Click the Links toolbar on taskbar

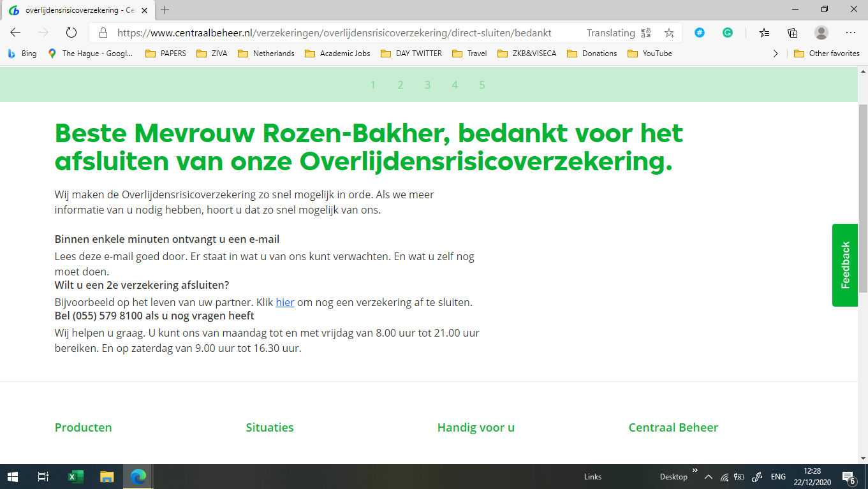[592, 477]
